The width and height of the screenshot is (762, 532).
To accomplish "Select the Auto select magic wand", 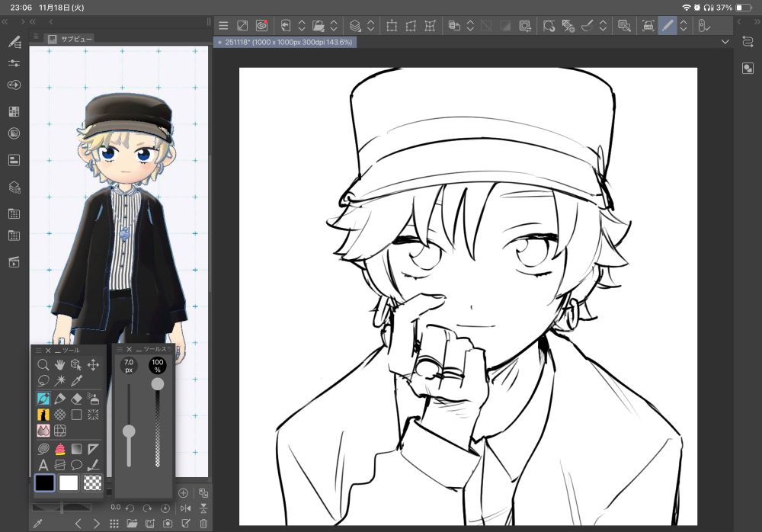I will tap(59, 381).
